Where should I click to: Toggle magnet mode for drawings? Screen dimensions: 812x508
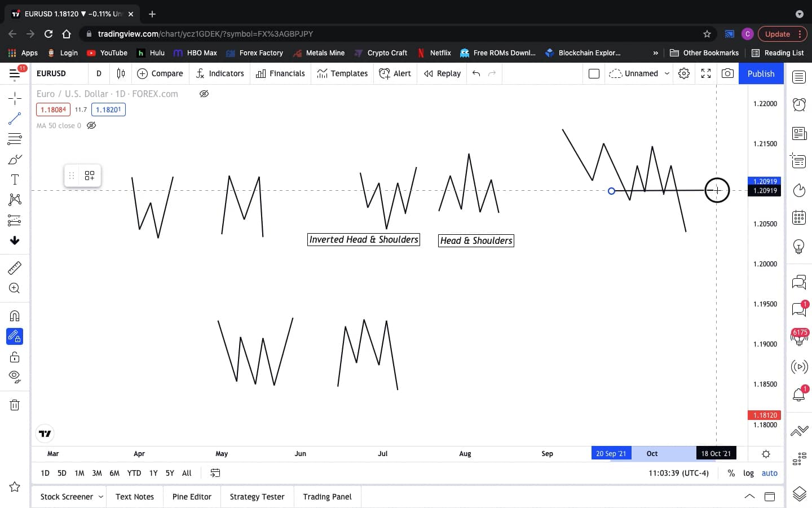tap(15, 316)
